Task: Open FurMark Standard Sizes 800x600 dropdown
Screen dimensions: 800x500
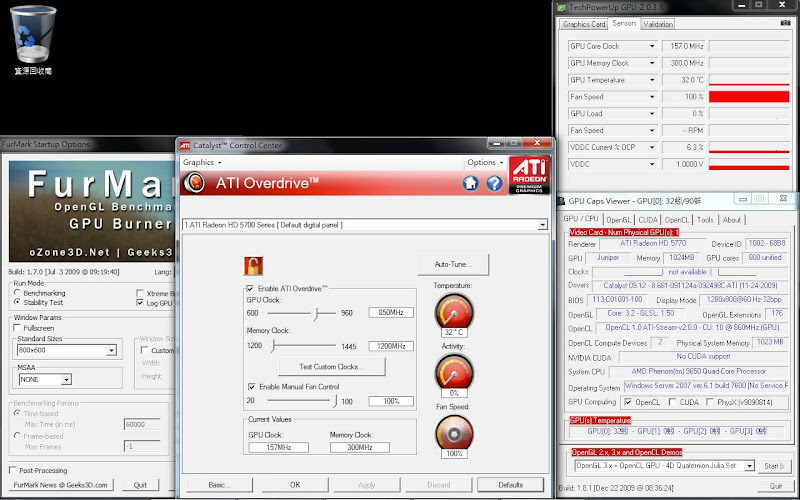Action: (x=111, y=351)
